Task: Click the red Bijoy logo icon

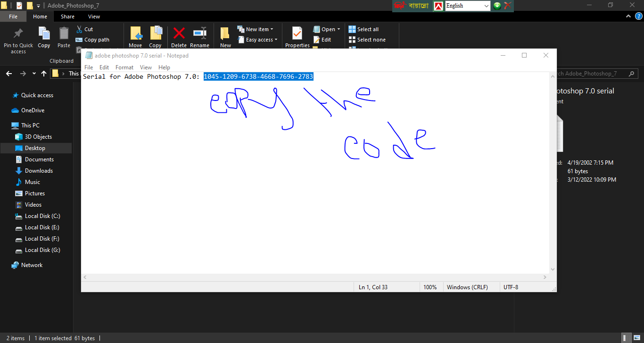Action: (x=400, y=6)
